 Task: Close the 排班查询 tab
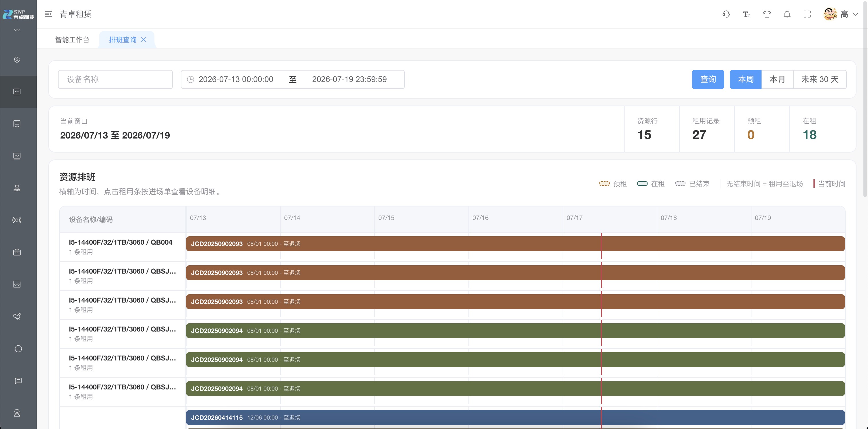tap(144, 40)
